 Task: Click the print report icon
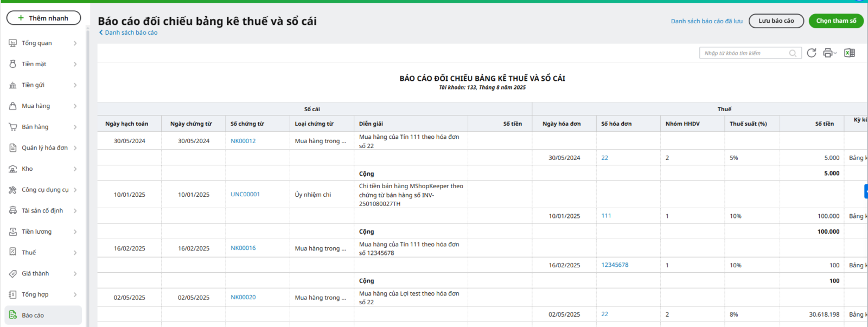tap(827, 53)
